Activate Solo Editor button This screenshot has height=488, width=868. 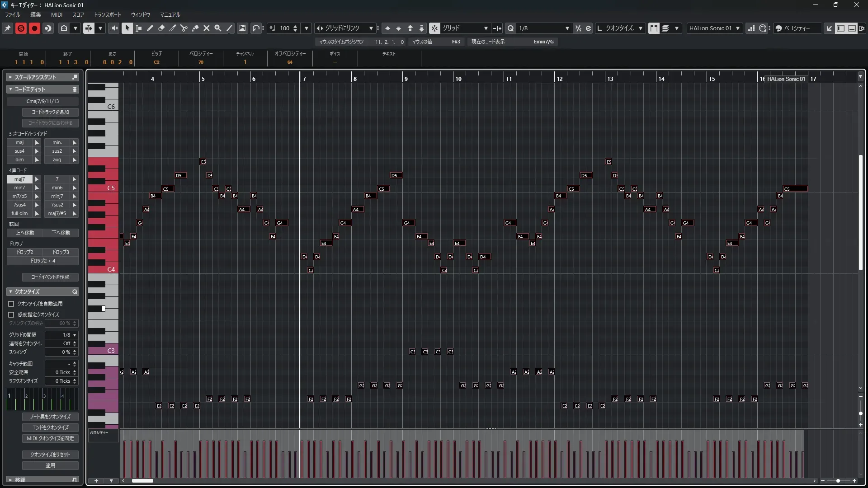click(x=21, y=28)
